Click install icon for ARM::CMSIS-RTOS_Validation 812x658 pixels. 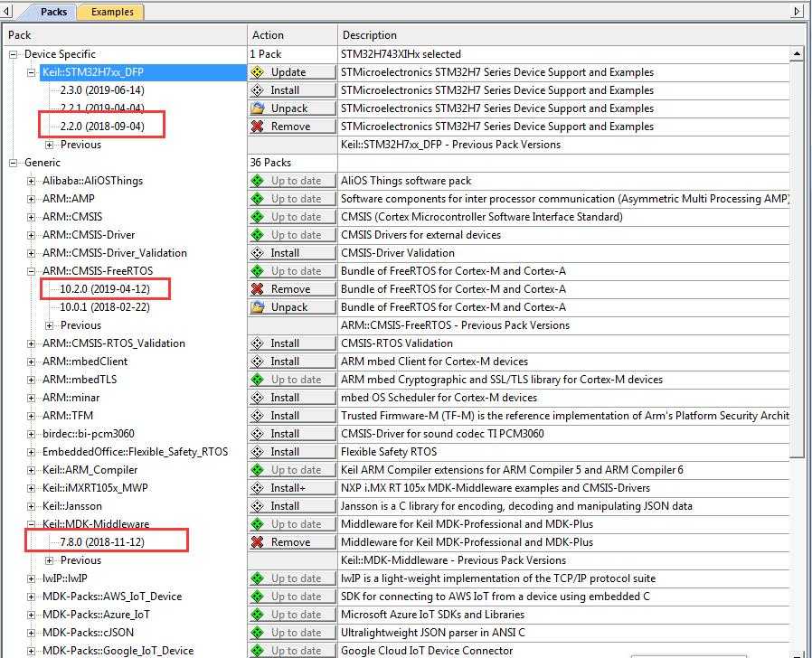point(258,343)
